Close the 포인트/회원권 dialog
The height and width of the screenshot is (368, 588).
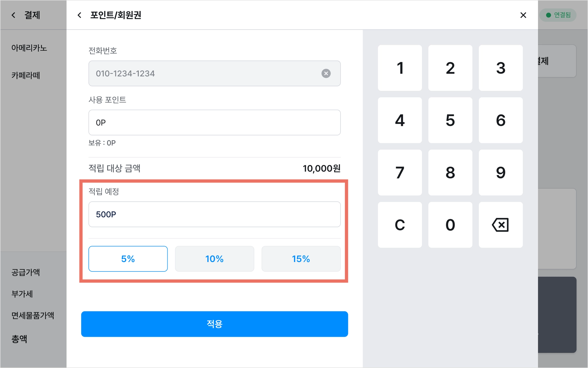pos(523,15)
